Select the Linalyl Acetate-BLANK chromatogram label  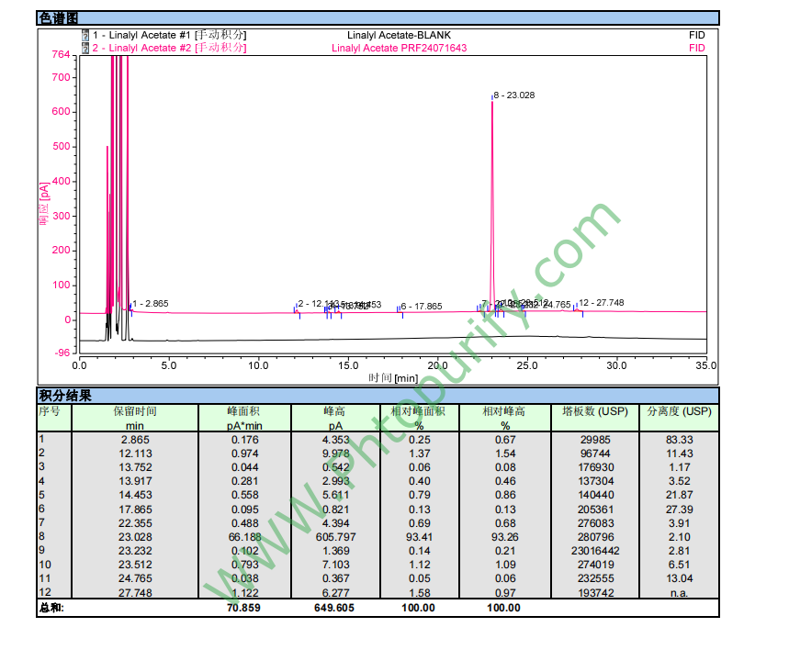click(400, 36)
